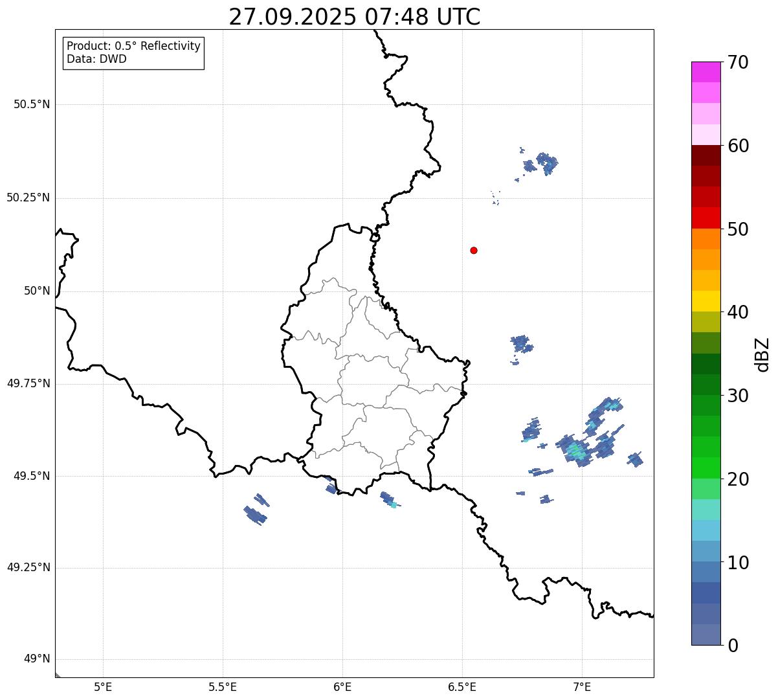Click the 'Product: 0.5° Reflectivity' legend text

[133, 47]
